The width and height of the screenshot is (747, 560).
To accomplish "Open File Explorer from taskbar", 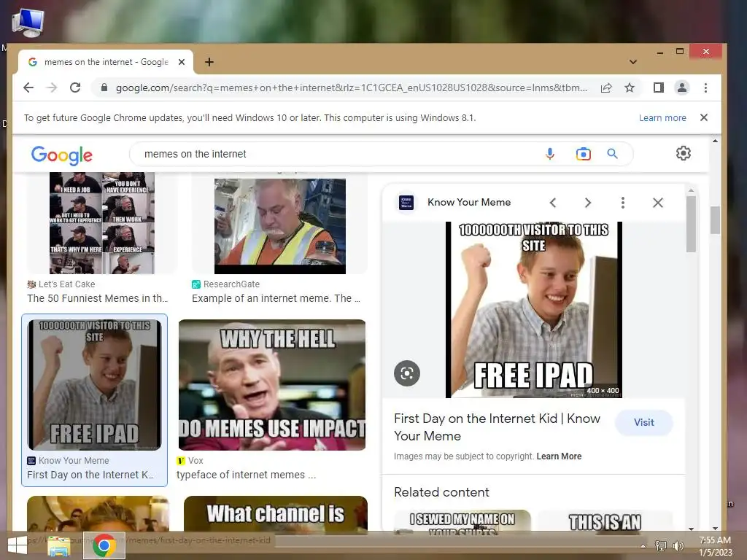I will (x=59, y=545).
